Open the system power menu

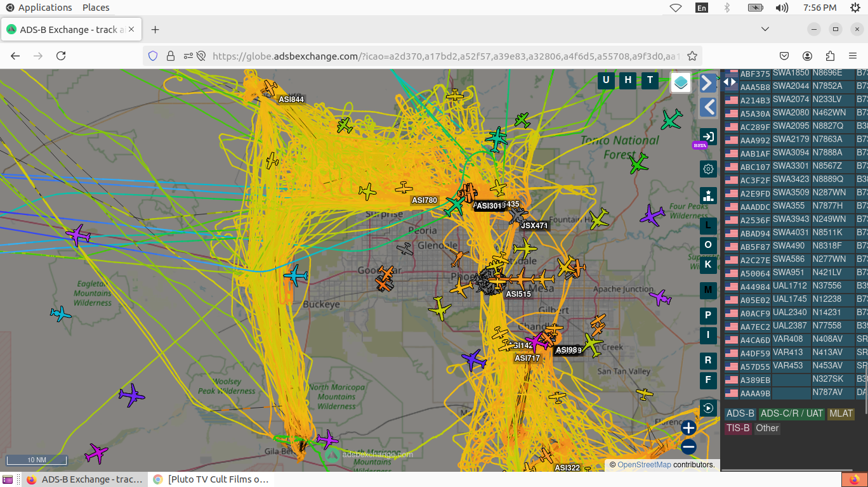[854, 8]
